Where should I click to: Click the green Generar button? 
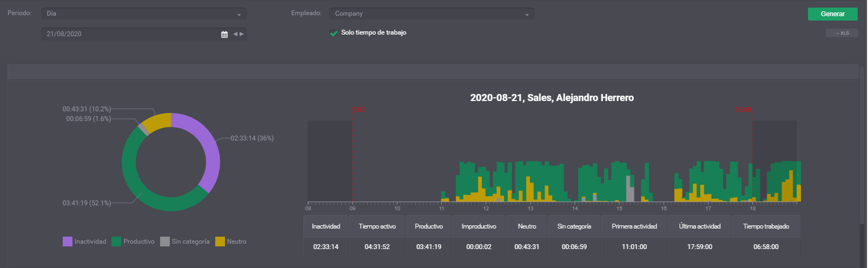coord(832,14)
